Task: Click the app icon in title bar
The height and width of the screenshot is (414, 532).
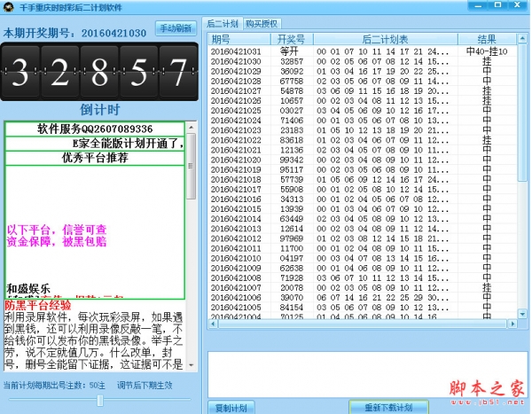Action: [8, 7]
